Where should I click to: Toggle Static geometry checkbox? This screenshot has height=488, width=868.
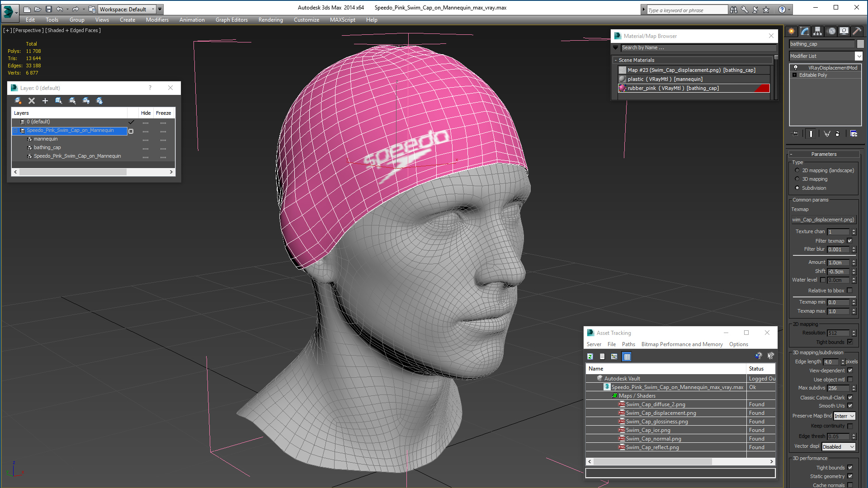850,476
